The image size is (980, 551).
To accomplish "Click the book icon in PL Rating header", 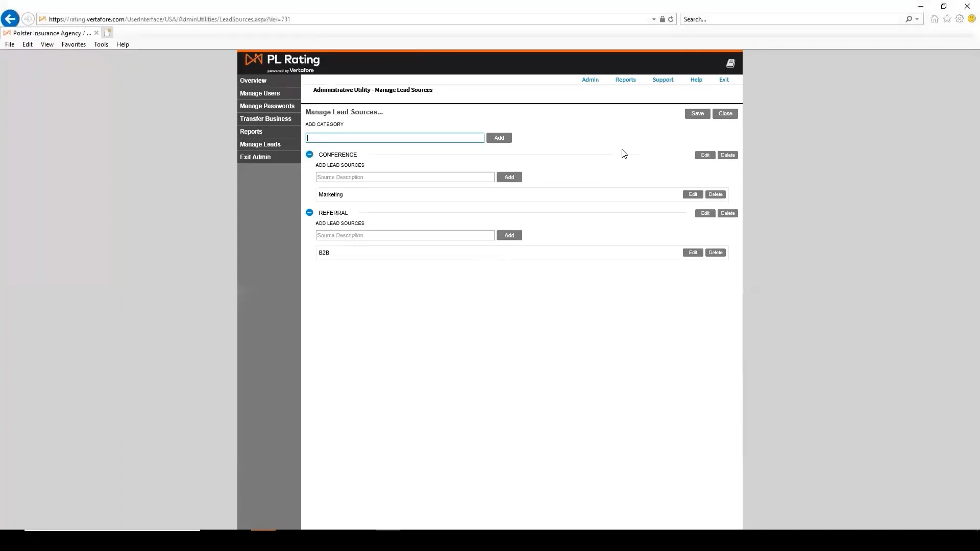I will pos(730,63).
